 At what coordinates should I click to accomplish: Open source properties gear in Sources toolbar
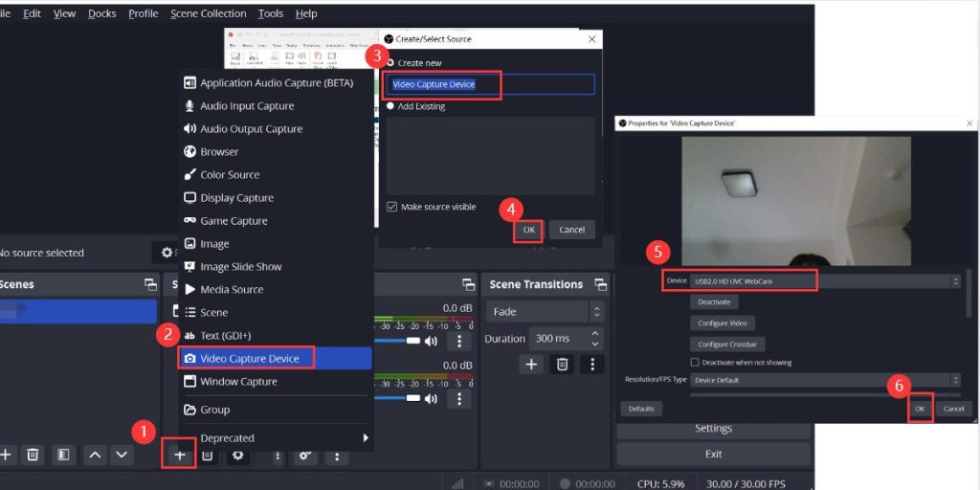[x=237, y=455]
